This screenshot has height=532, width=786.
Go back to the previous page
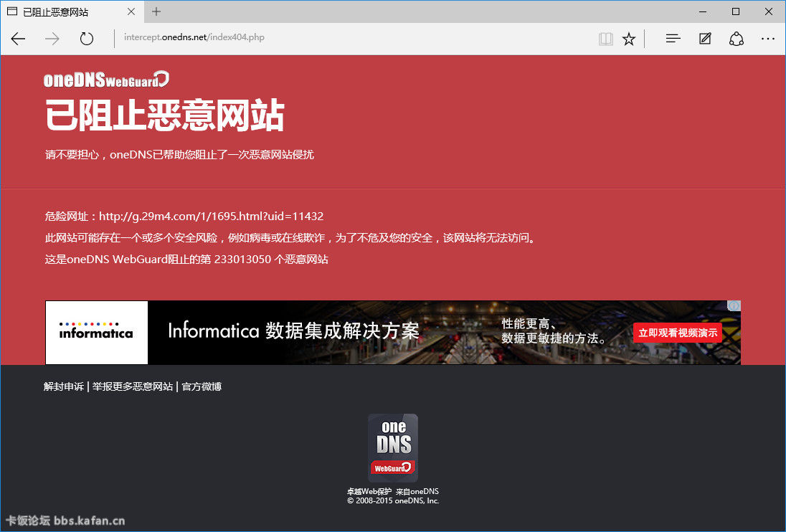[18, 39]
